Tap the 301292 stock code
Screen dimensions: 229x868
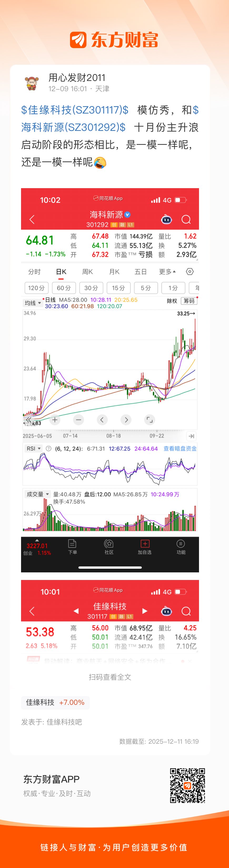[x=97, y=225]
